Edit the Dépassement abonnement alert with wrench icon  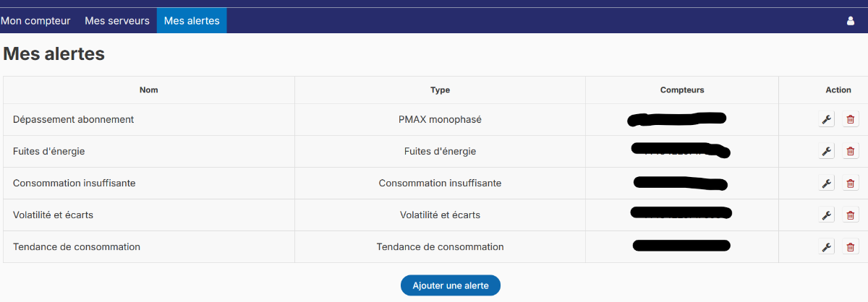(x=826, y=120)
